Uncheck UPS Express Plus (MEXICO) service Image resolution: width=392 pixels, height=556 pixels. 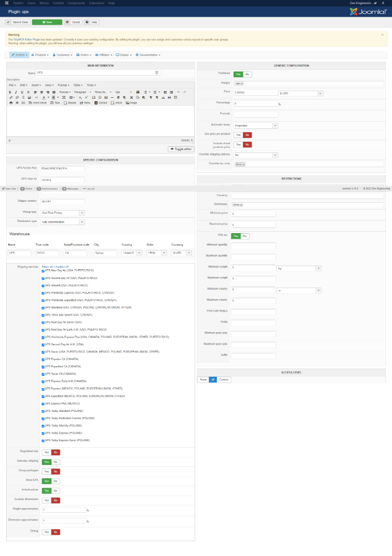[x=43, y=404]
